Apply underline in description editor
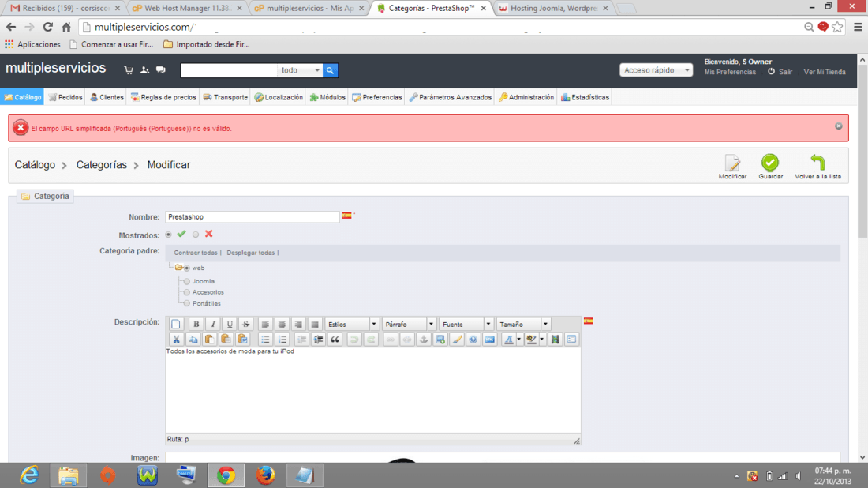Screen dimensions: 868x488 click(229, 324)
